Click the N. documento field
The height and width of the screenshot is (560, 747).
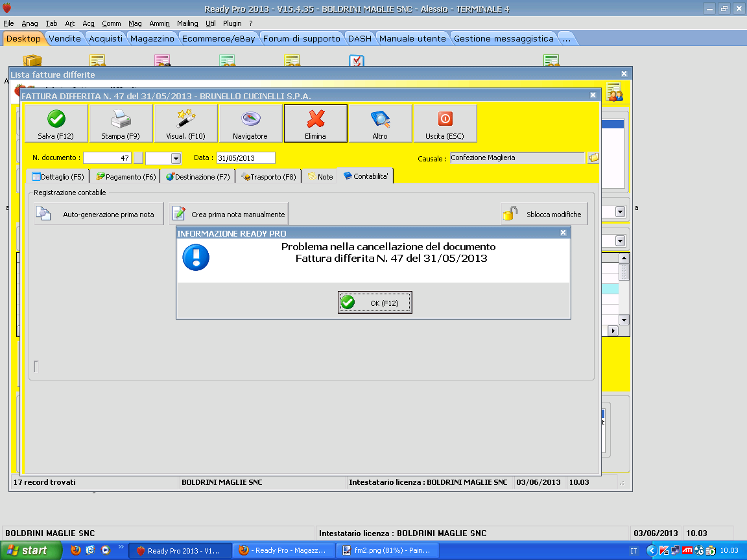coord(107,157)
